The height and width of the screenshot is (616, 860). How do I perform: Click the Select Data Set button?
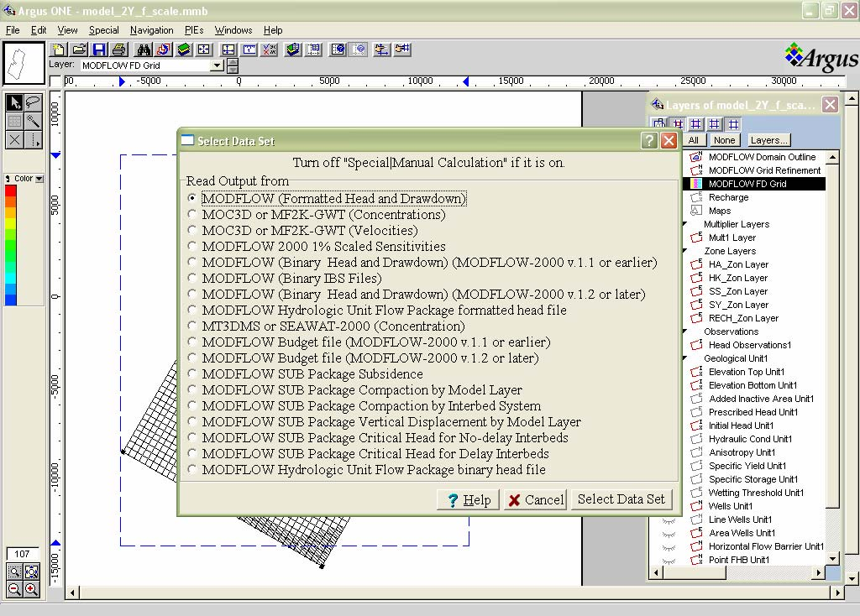click(621, 499)
